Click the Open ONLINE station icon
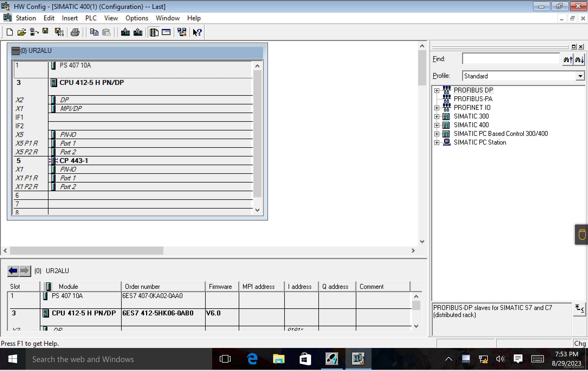Screen dimensions: 588x371 [34, 32]
